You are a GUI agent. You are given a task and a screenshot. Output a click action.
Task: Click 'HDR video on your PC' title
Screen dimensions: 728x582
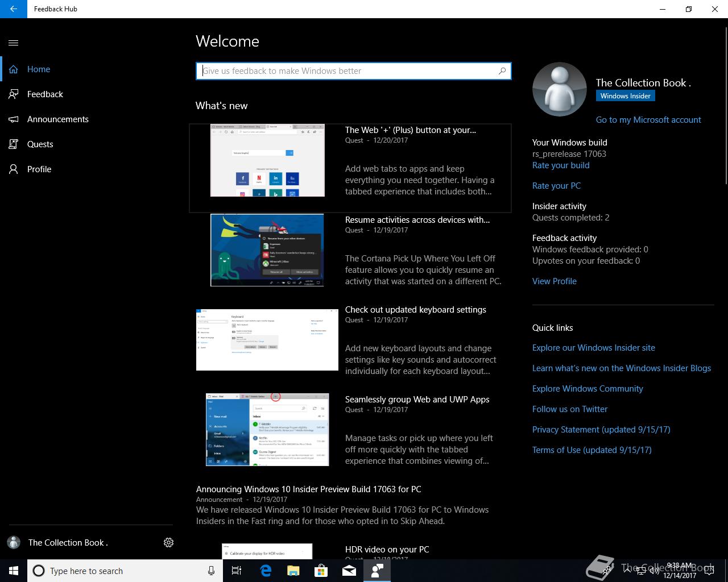[387, 550]
